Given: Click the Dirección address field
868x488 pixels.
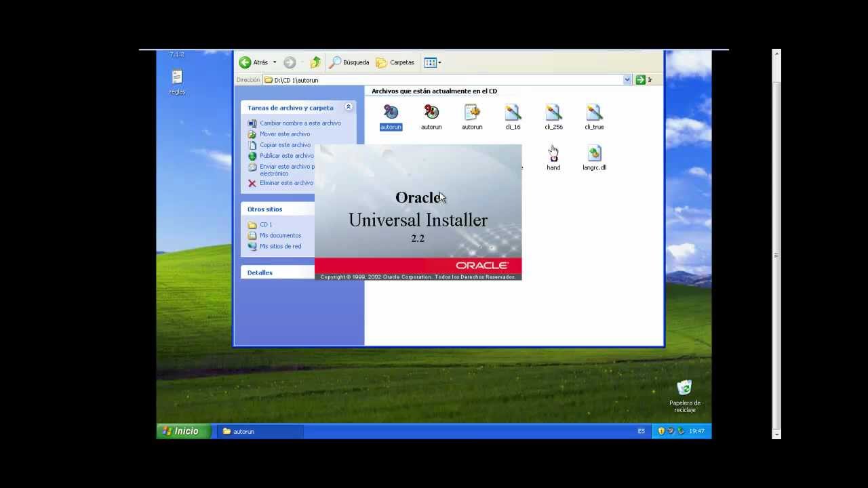Looking at the screenshot, I should [x=447, y=80].
